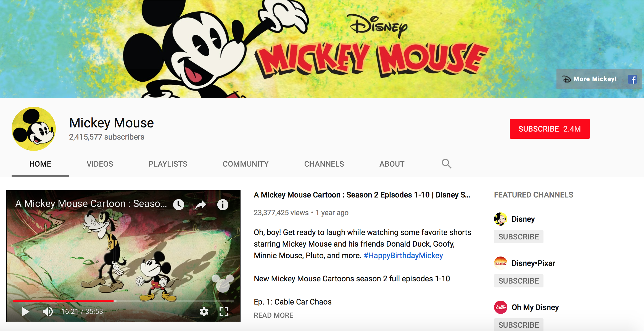Open the Season 2 Episodes 1-10 video title

pyautogui.click(x=362, y=195)
